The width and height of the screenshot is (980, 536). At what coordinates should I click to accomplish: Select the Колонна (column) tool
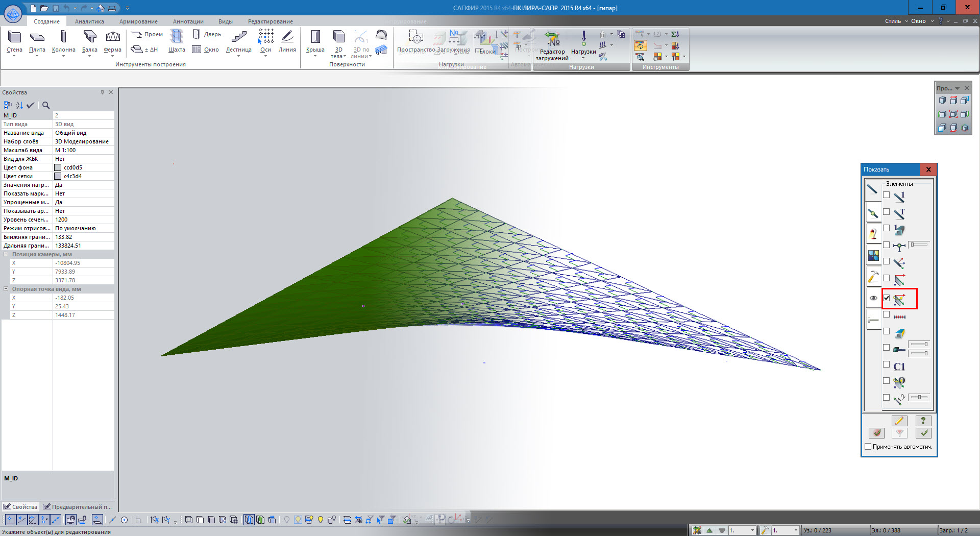(x=63, y=41)
